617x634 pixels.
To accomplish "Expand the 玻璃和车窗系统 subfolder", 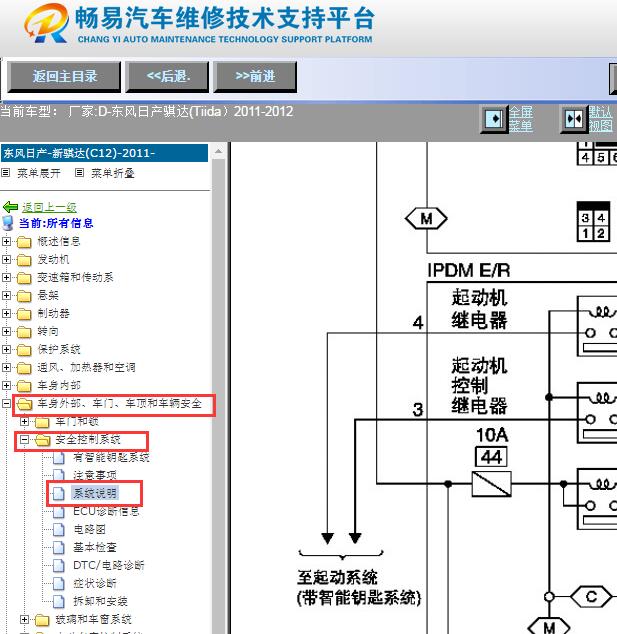I will pos(24,619).
